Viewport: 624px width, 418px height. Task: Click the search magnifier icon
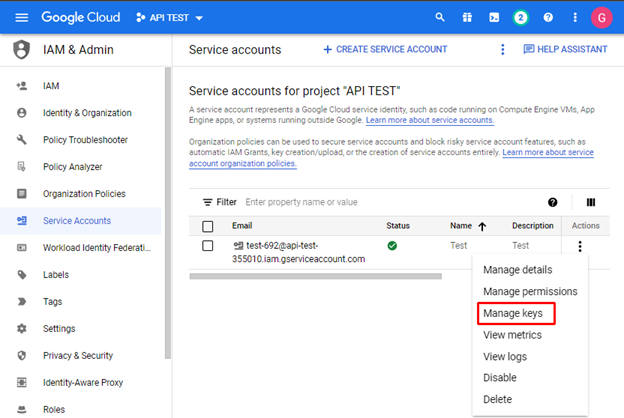click(x=440, y=18)
